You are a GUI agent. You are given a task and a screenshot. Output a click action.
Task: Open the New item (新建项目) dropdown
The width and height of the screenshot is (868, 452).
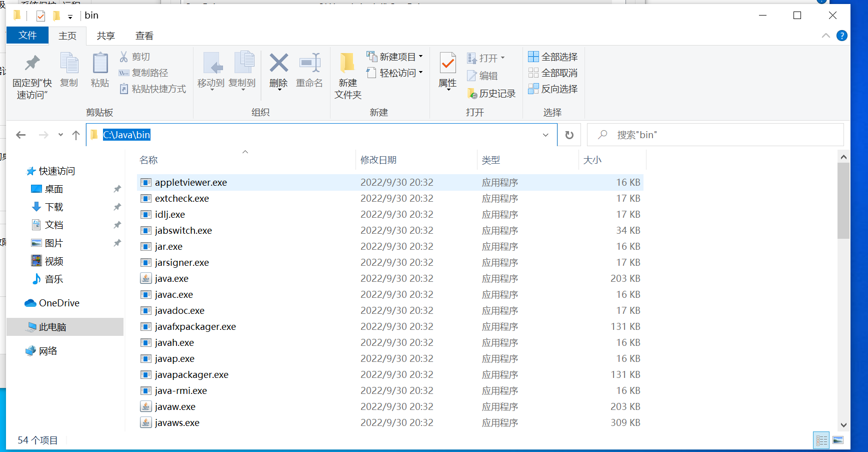coord(394,57)
